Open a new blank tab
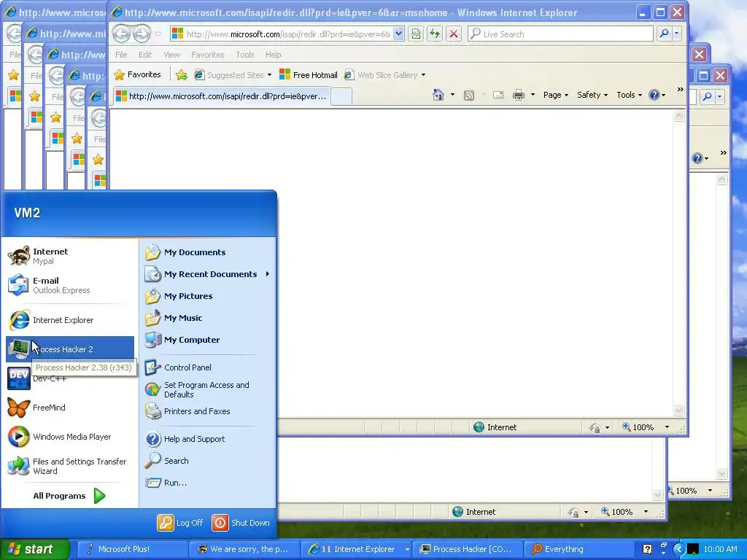 click(x=341, y=97)
